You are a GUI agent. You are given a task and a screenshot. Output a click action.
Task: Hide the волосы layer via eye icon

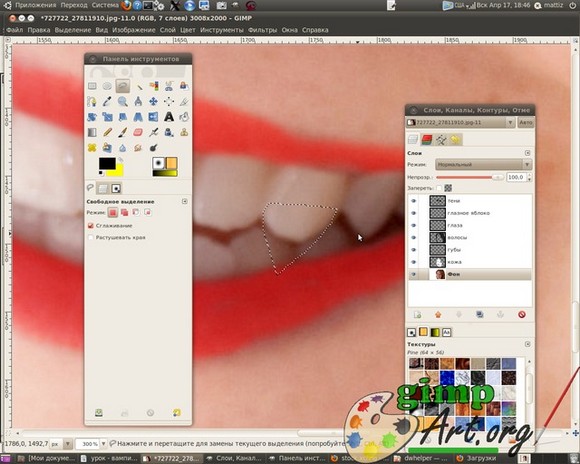[414, 238]
